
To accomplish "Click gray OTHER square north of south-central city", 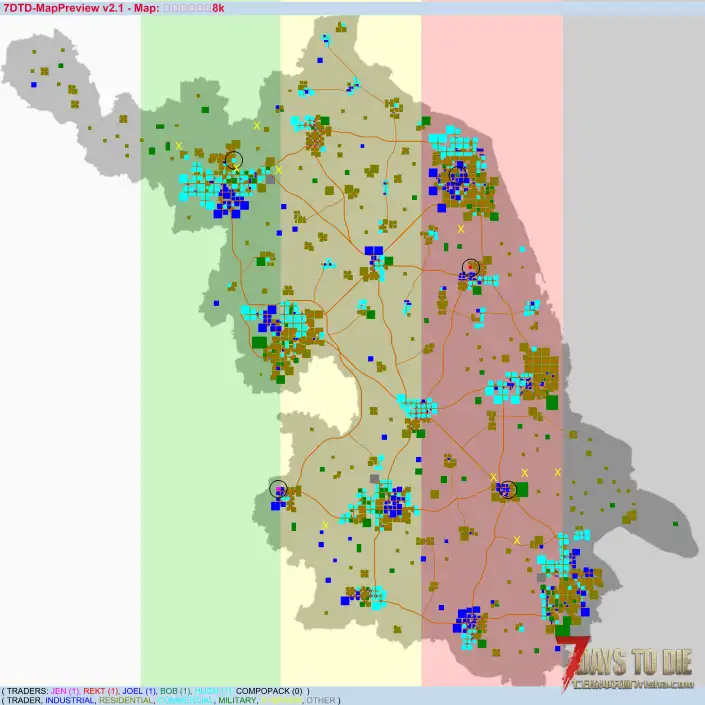I will [375, 478].
